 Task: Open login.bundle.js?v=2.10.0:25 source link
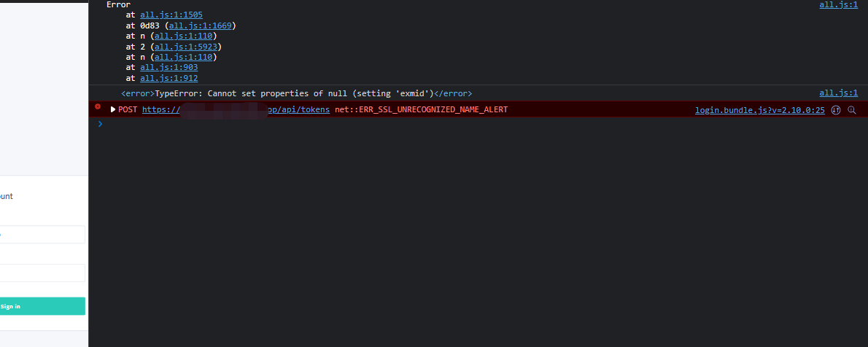point(759,110)
